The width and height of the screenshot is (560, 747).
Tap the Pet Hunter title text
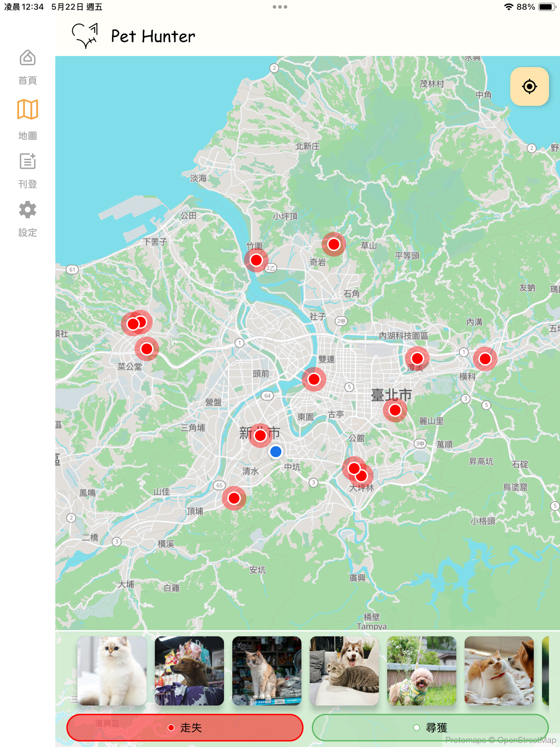click(153, 36)
